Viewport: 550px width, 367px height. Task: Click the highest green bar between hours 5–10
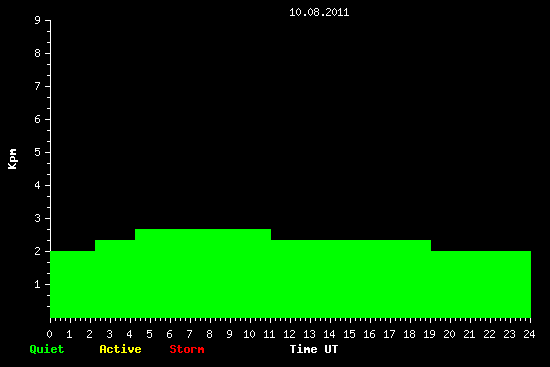coord(203,273)
